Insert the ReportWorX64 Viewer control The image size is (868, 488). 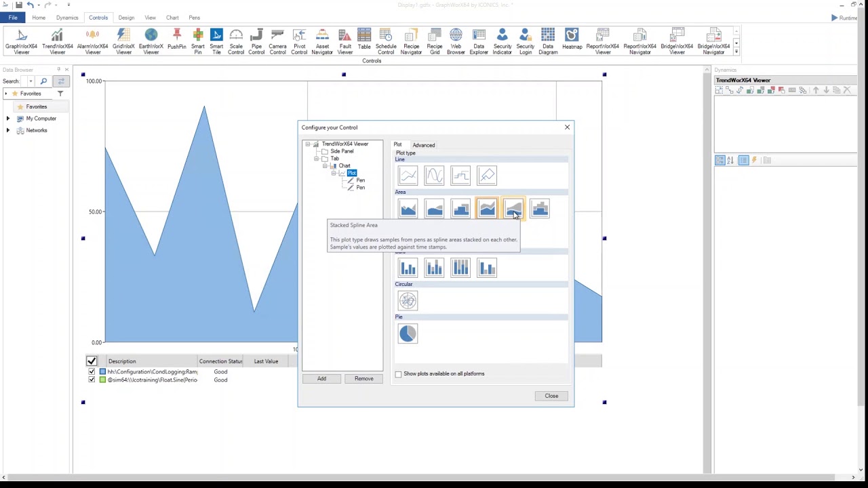coord(603,41)
